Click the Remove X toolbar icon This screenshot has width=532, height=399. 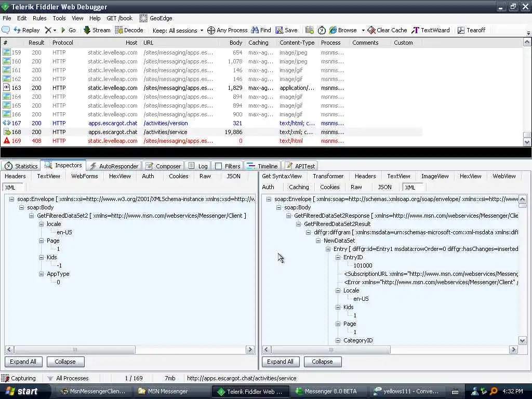(48, 30)
